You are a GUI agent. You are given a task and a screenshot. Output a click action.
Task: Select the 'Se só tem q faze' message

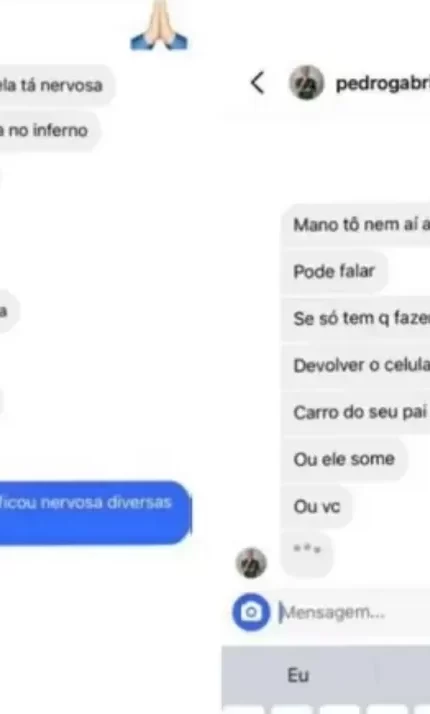click(x=356, y=318)
